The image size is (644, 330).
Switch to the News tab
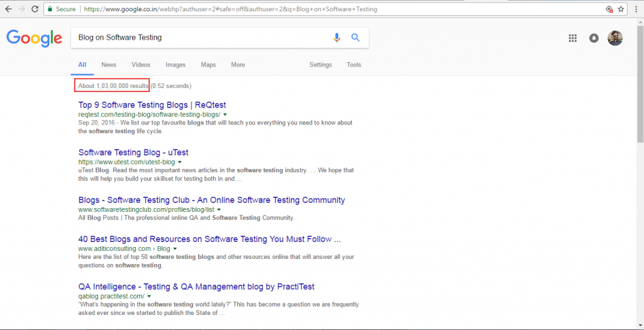click(x=109, y=65)
